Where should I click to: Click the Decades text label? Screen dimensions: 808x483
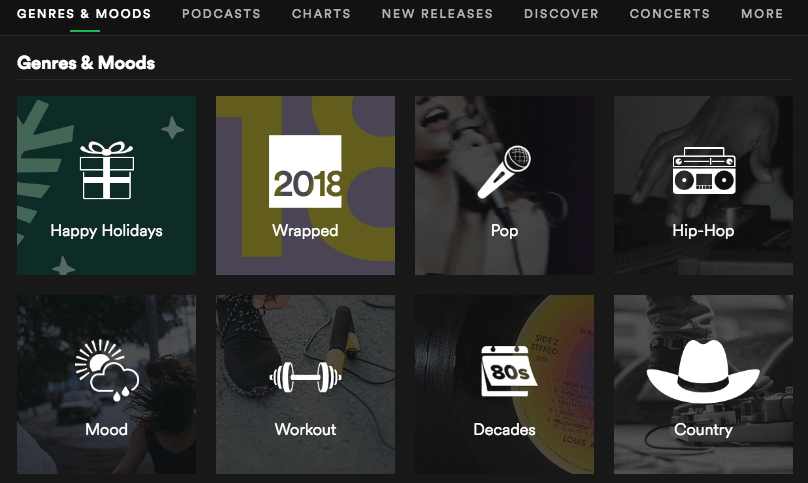(x=504, y=430)
